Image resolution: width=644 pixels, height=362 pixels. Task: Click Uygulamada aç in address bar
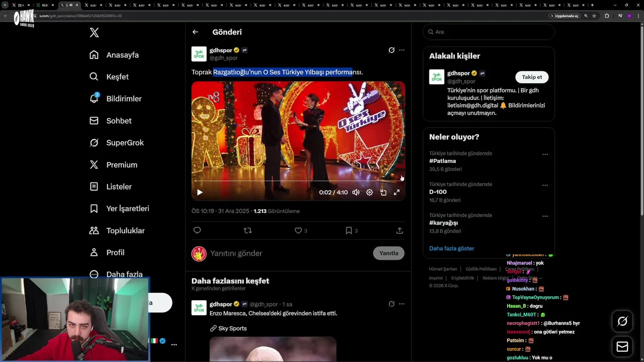[564, 16]
